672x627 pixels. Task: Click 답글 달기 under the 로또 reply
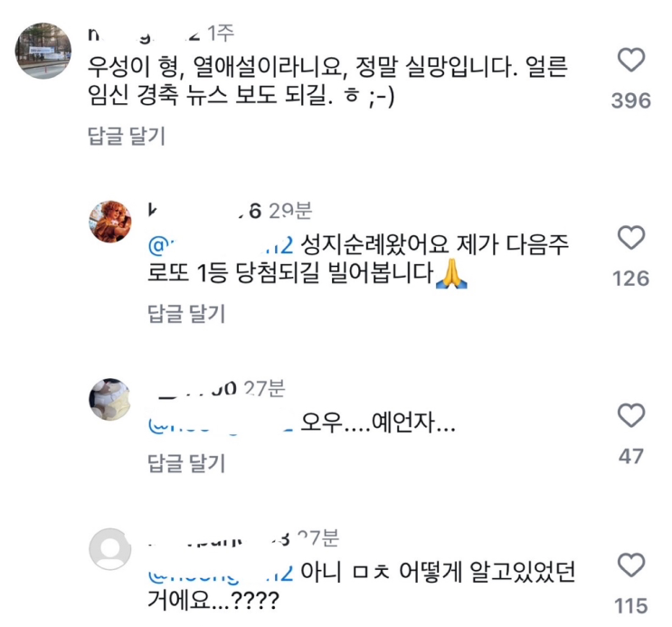pos(185,314)
